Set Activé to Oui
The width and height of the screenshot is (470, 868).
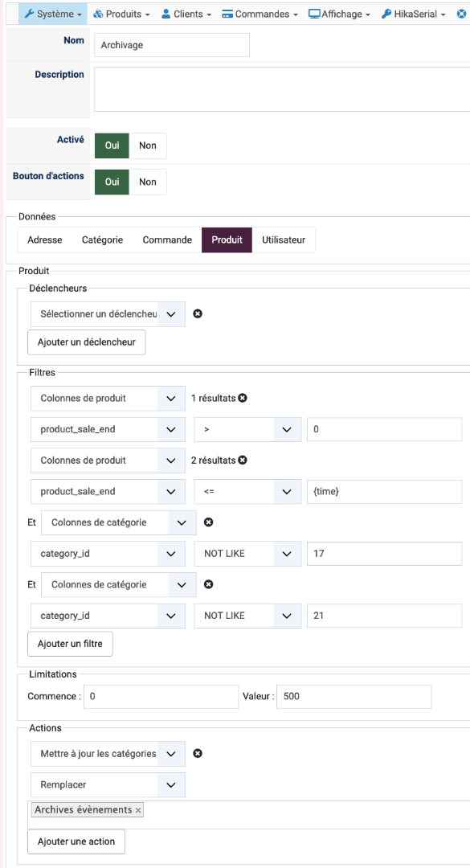[112, 145]
